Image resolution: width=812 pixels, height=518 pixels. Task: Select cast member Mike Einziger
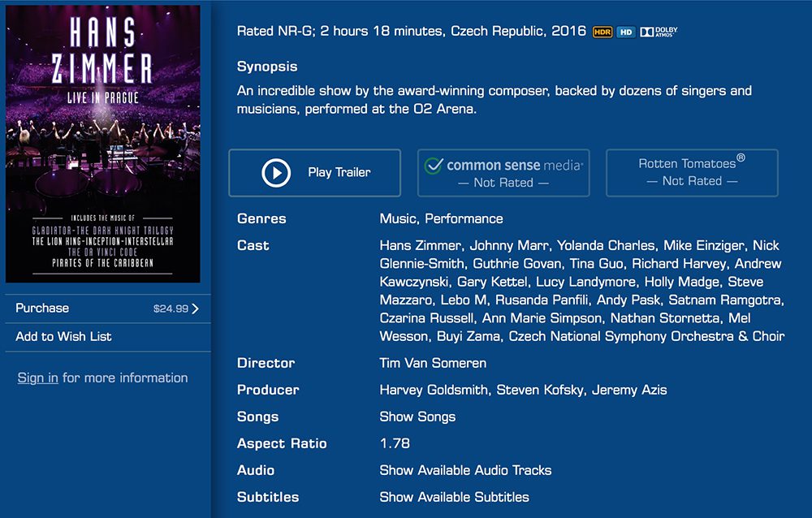pyautogui.click(x=704, y=245)
